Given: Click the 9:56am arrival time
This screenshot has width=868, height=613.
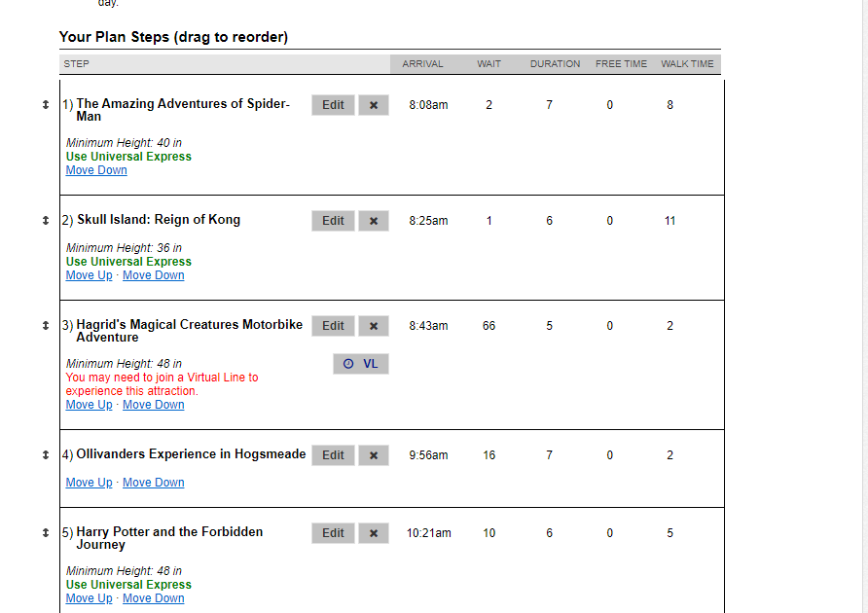Looking at the screenshot, I should click(428, 455).
